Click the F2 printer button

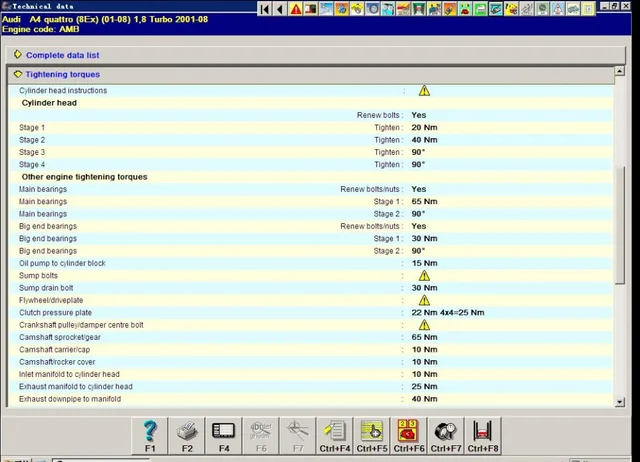[187, 434]
